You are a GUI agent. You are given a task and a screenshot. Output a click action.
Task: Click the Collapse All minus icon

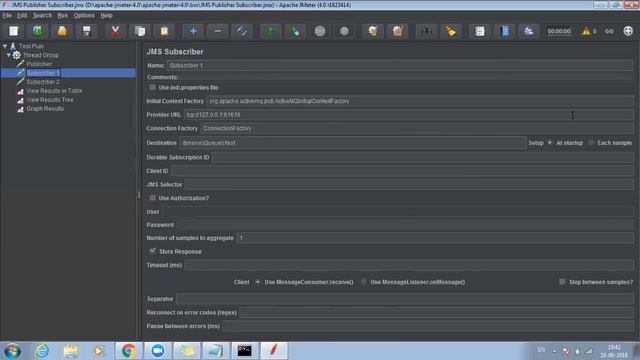(218, 31)
